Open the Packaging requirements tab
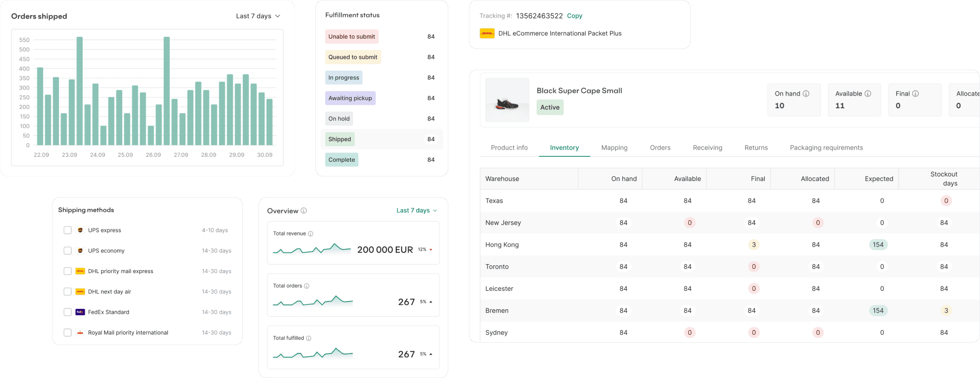Viewport: 980px width, 378px height. (x=826, y=148)
